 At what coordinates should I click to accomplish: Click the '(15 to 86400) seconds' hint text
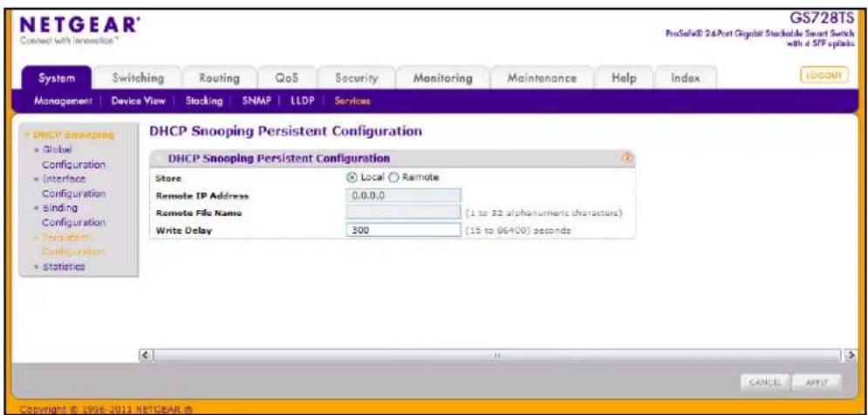[517, 230]
